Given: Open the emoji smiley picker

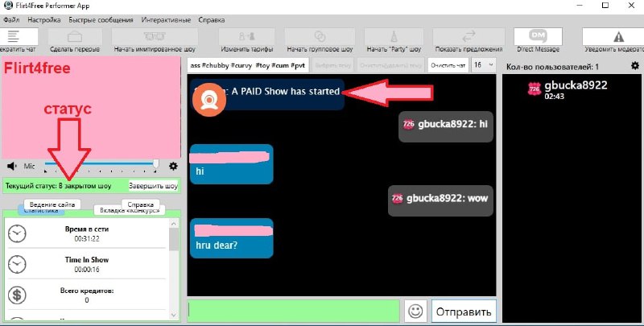Looking at the screenshot, I should (x=415, y=312).
